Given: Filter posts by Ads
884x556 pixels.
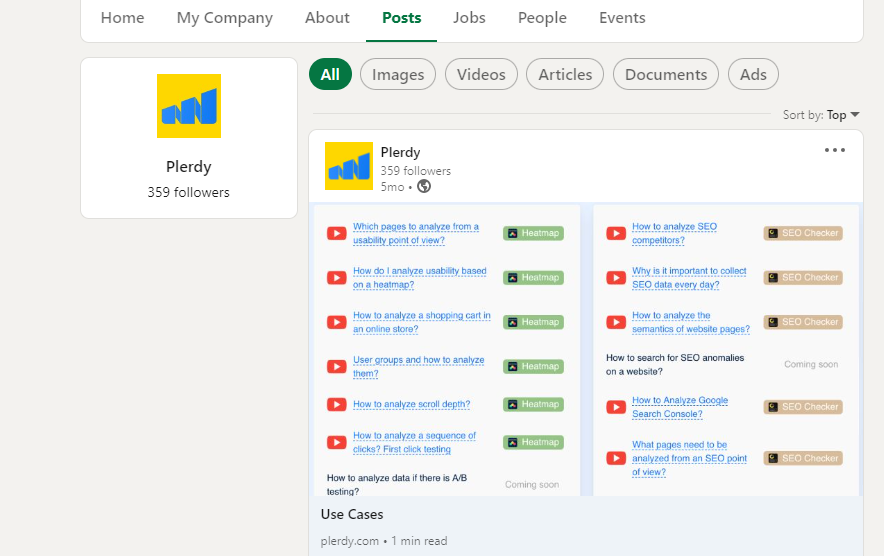Looking at the screenshot, I should click(753, 74).
